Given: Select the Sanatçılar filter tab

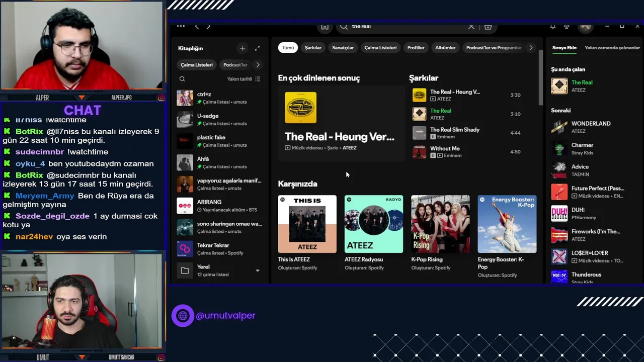Looking at the screenshot, I should (343, 48).
